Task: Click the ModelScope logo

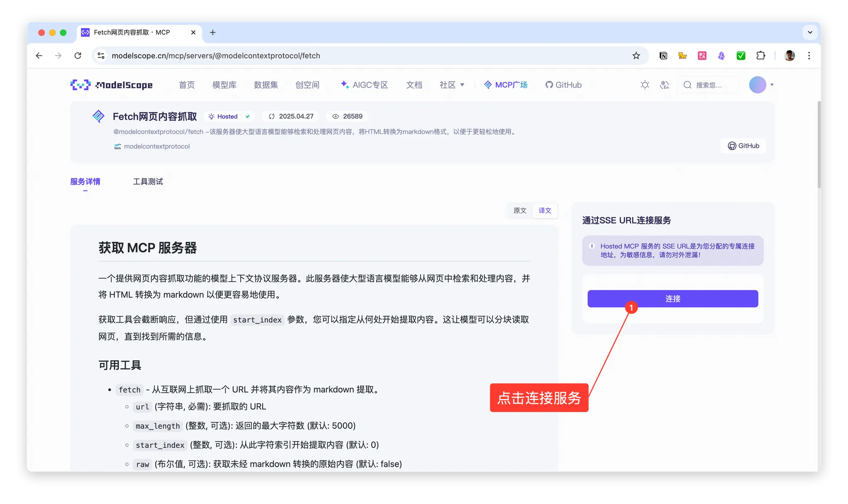Action: [x=111, y=85]
